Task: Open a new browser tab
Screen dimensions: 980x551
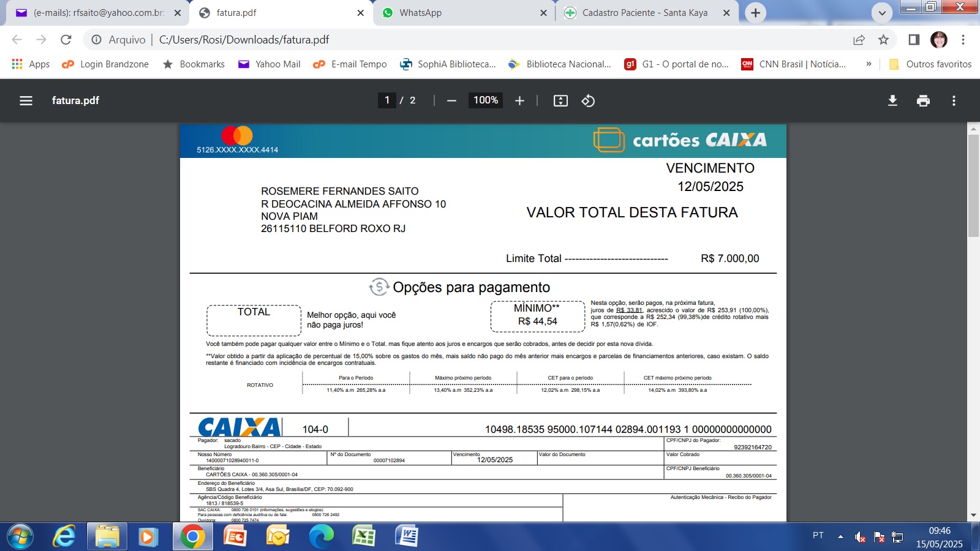Action: coord(756,13)
